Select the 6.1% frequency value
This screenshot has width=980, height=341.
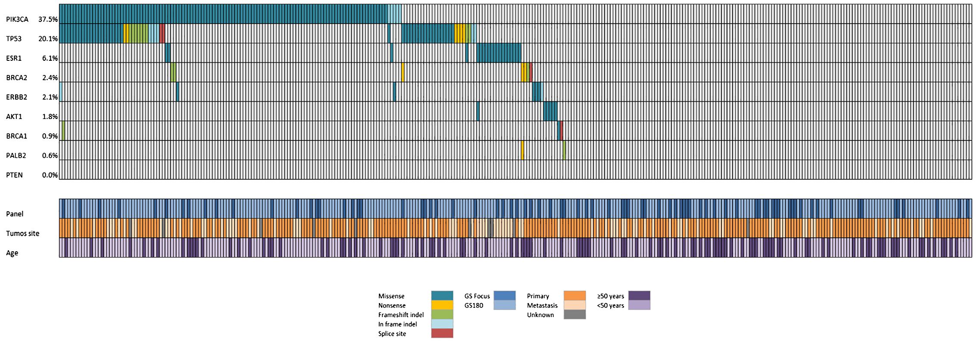point(50,58)
